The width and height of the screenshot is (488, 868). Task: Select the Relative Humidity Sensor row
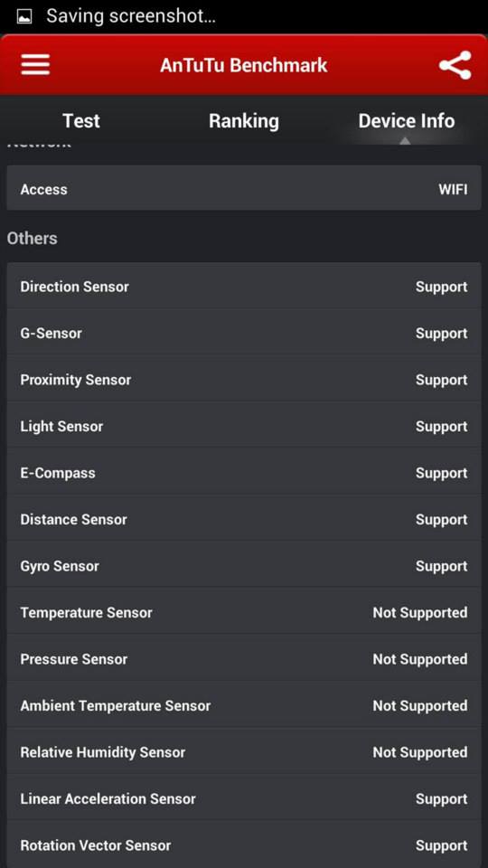pyautogui.click(x=244, y=751)
